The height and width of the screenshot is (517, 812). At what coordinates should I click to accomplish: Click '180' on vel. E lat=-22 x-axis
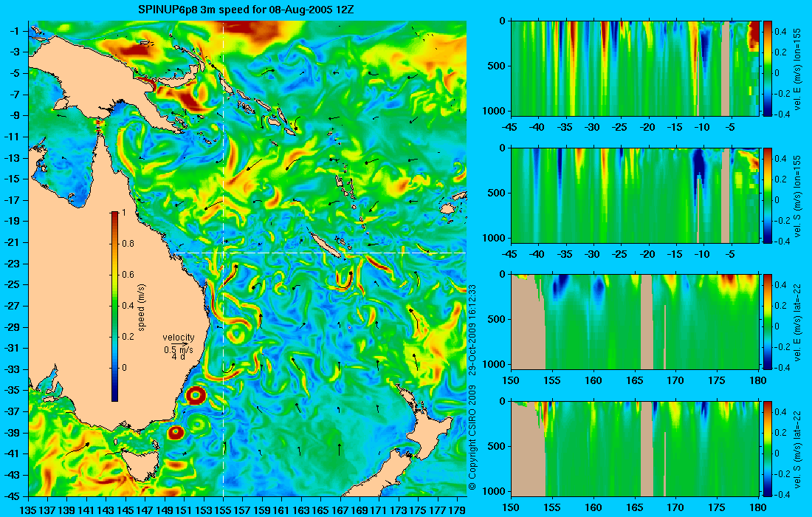pos(758,380)
